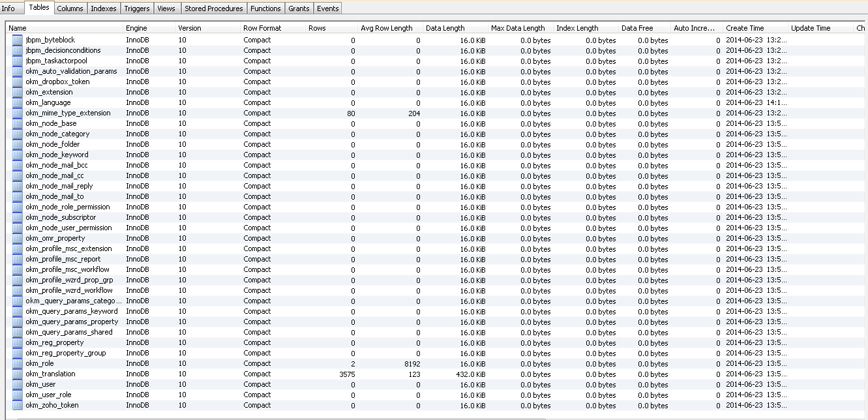Go to the Stored Procedures tab
The width and height of the screenshot is (868, 420).
click(213, 8)
